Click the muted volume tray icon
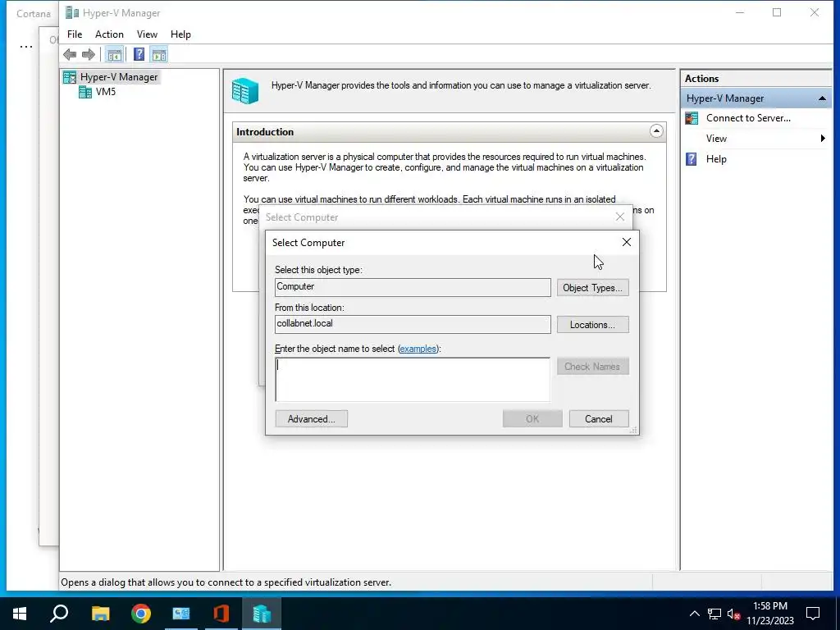This screenshot has width=840, height=630. 734,614
